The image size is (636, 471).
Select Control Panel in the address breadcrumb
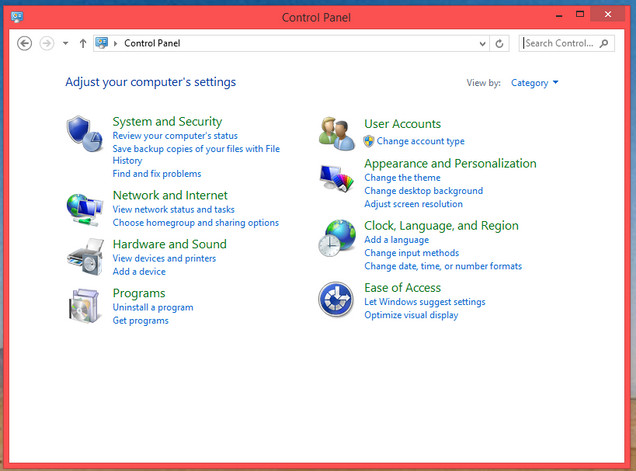[152, 43]
